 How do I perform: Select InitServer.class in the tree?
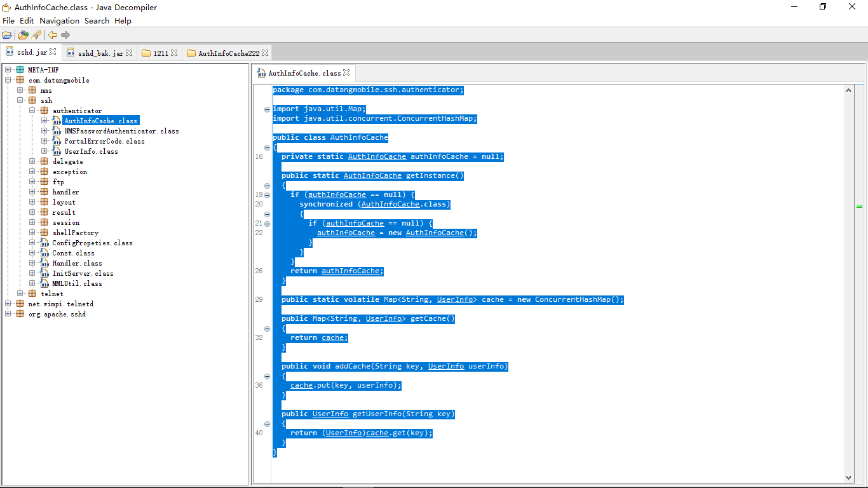coord(83,273)
